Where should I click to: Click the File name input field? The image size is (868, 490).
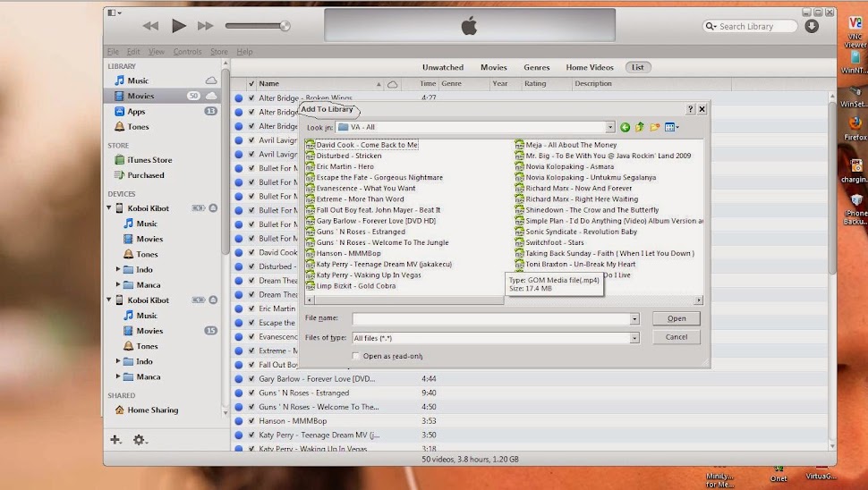tap(491, 319)
